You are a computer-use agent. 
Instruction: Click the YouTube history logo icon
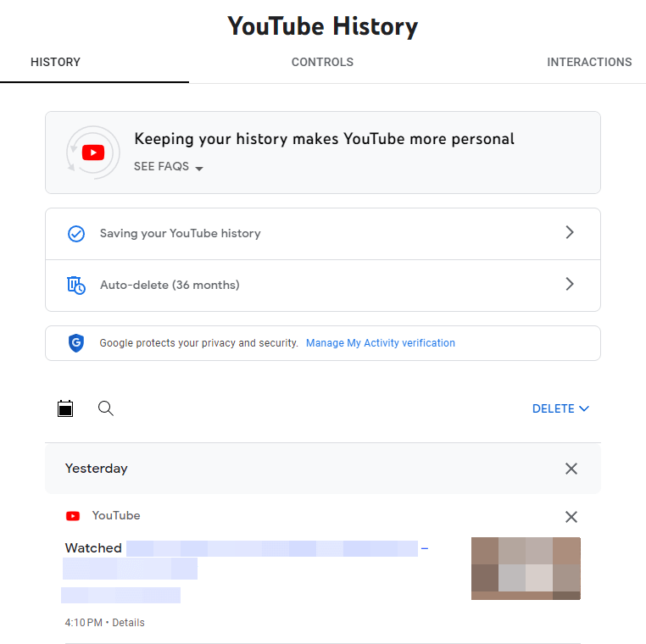tap(93, 153)
